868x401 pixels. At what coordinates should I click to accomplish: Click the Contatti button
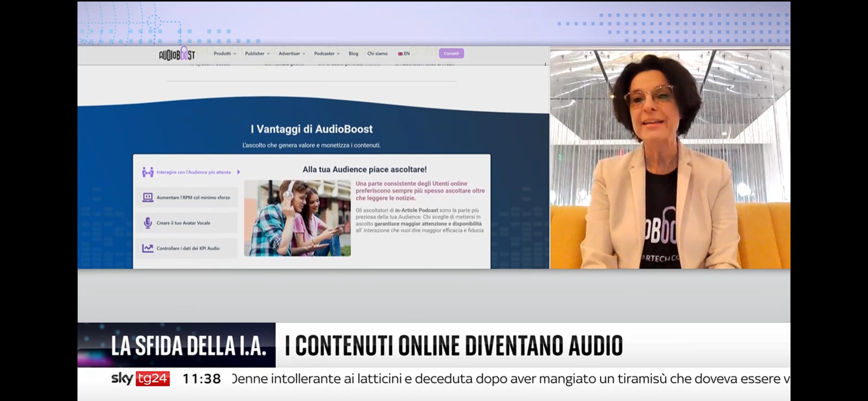point(451,53)
